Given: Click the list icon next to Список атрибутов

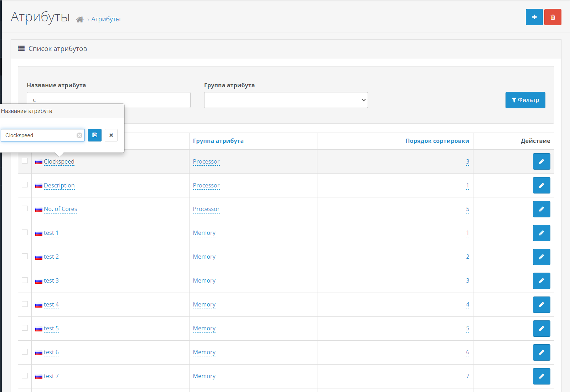Looking at the screenshot, I should [21, 48].
